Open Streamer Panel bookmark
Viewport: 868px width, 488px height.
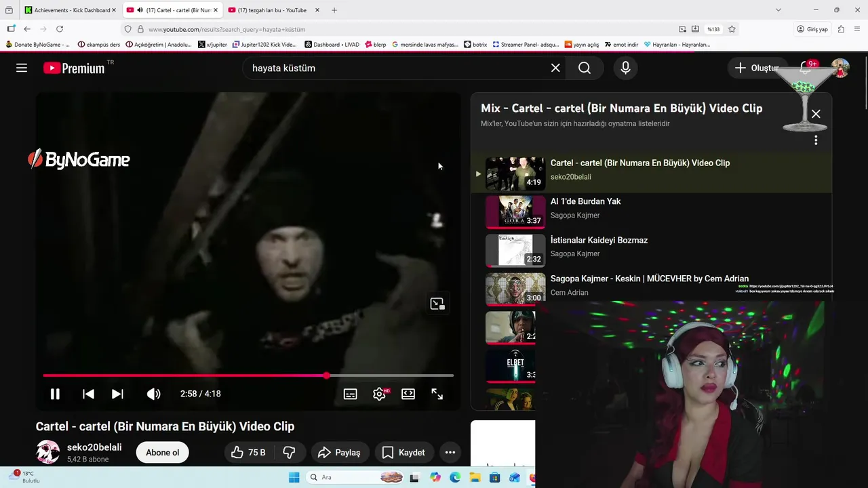click(526, 45)
